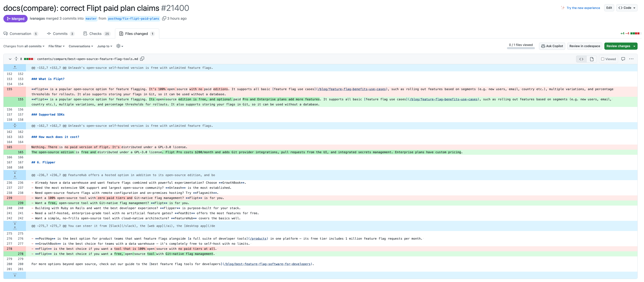Open file options three-dot menu
This screenshot has width=644, height=282.
tap(631, 59)
